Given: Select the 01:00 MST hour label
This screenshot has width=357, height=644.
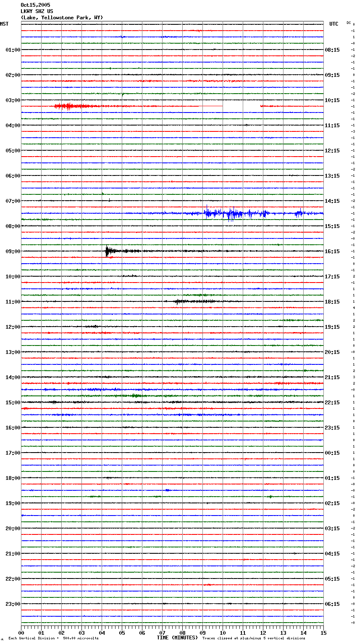Looking at the screenshot, I should tap(13, 50).
